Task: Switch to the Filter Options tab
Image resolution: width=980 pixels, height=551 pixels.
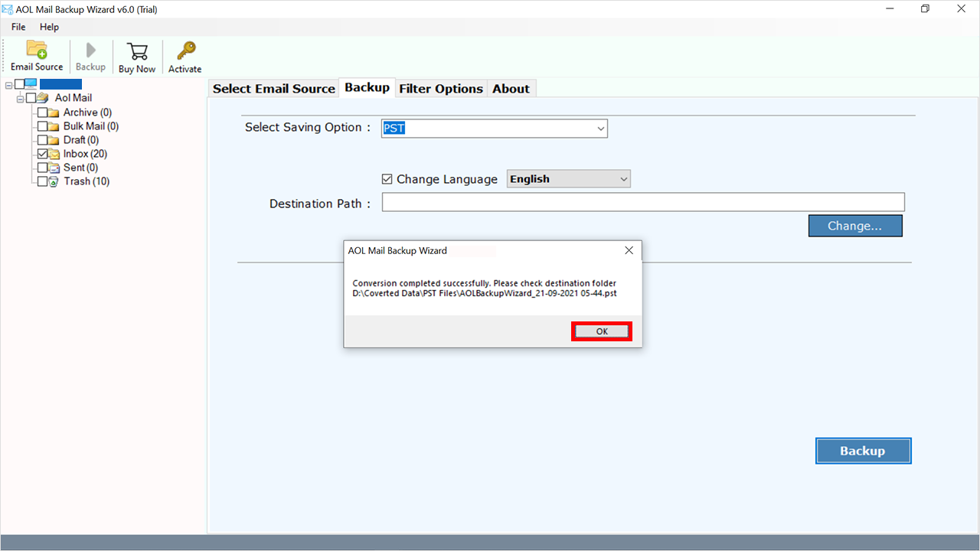Action: [x=441, y=89]
